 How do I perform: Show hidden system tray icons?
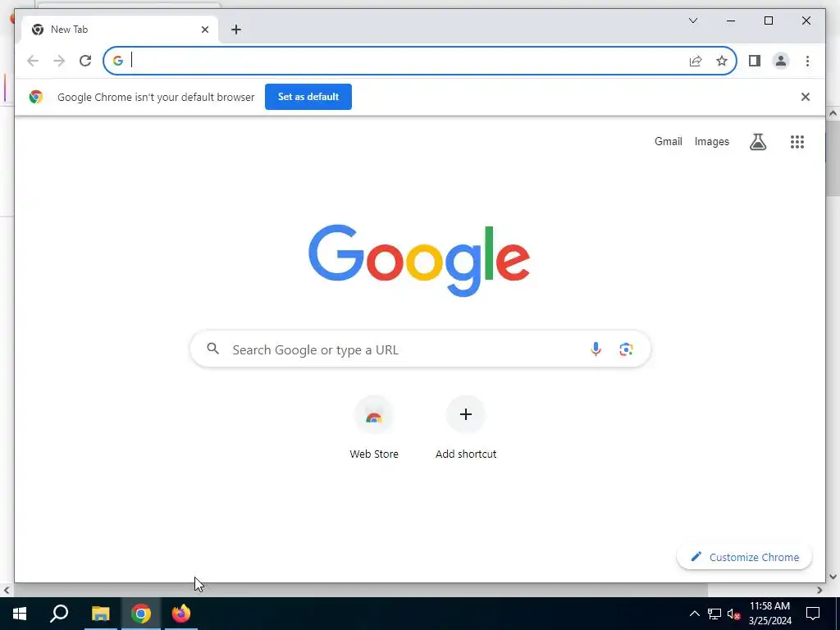694,614
